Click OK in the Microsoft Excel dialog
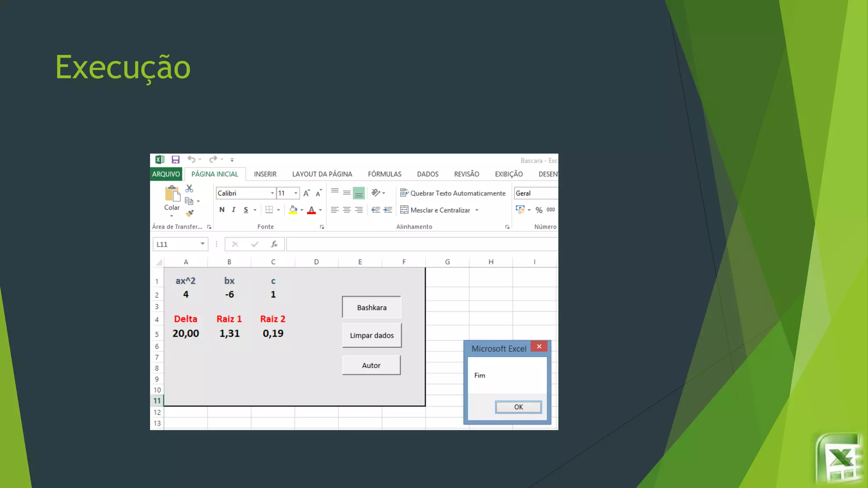 click(518, 407)
